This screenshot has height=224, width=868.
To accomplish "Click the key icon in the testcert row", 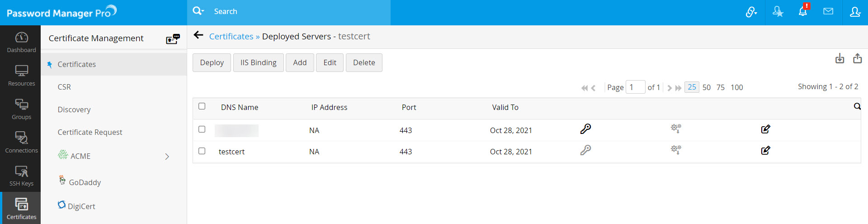I will click(585, 150).
